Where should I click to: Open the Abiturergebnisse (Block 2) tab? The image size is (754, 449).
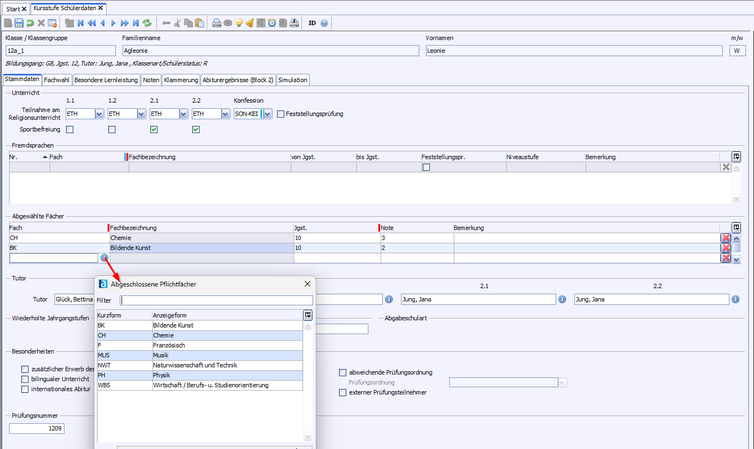click(x=237, y=79)
